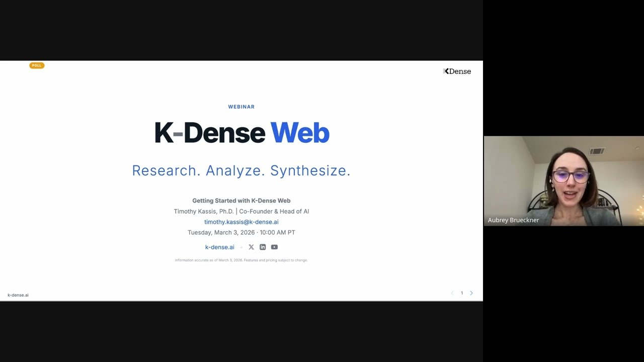Click the timothy.kassis@k-dense.ai email link

tap(242, 222)
